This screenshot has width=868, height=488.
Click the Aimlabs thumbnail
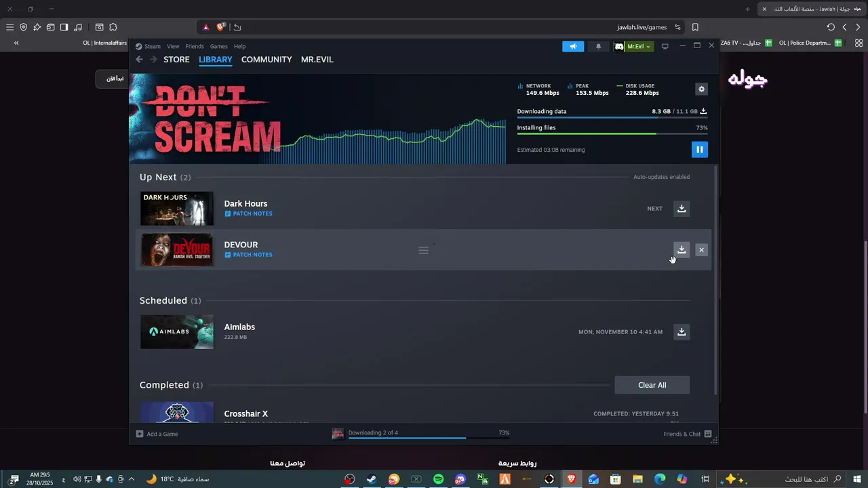[x=176, y=332]
